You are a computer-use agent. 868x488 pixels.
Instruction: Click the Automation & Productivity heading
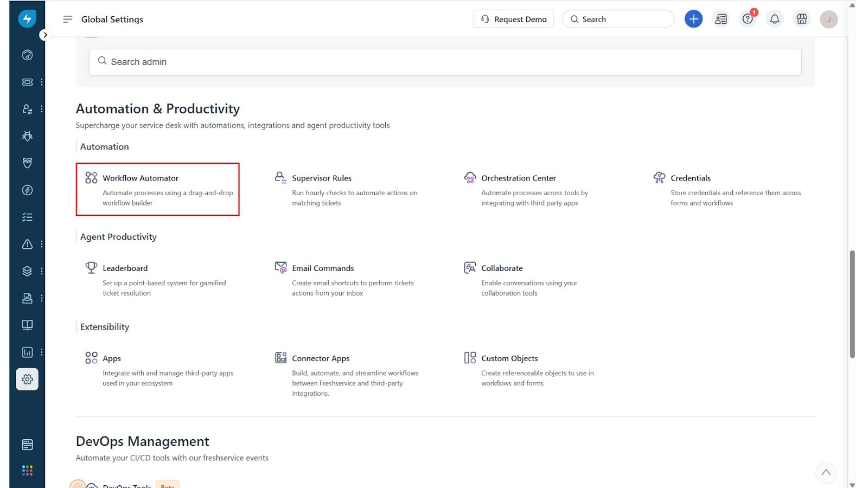[158, 109]
